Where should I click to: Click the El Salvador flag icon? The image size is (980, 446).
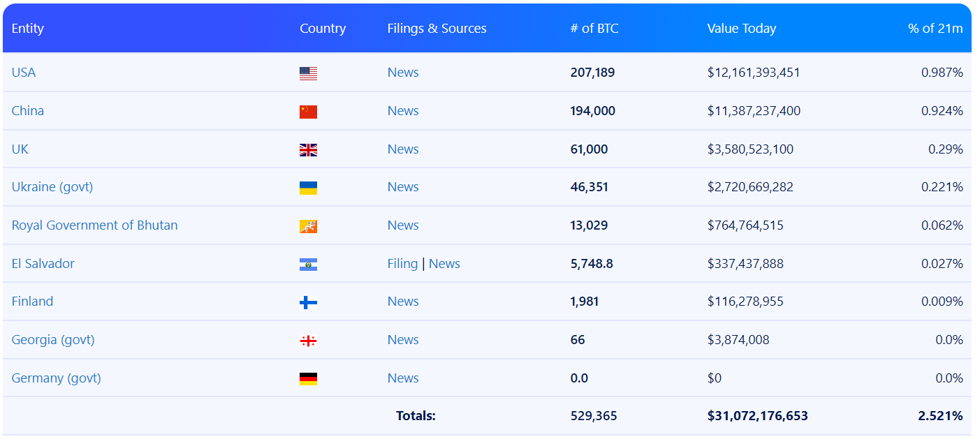point(308,265)
